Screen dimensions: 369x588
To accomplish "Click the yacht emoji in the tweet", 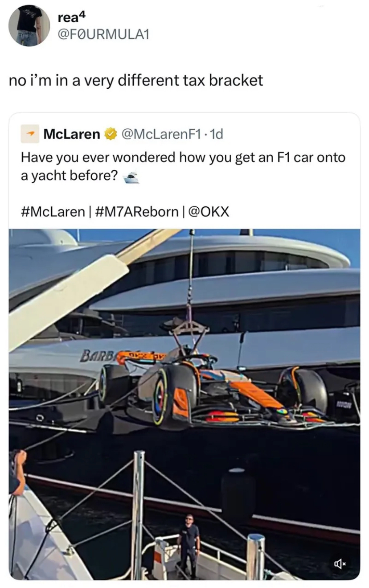I will click(130, 177).
